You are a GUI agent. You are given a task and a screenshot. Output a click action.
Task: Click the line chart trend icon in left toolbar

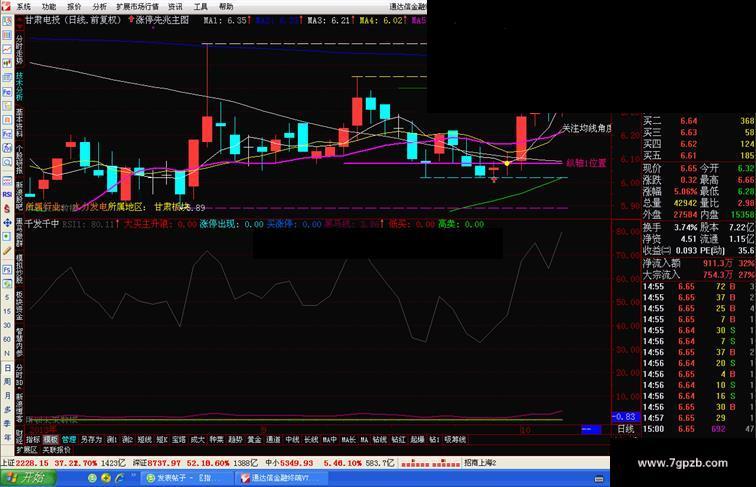coord(7,49)
